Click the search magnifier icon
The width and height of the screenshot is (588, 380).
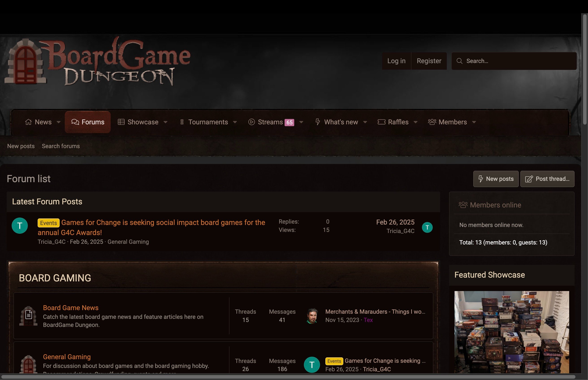[x=459, y=61]
